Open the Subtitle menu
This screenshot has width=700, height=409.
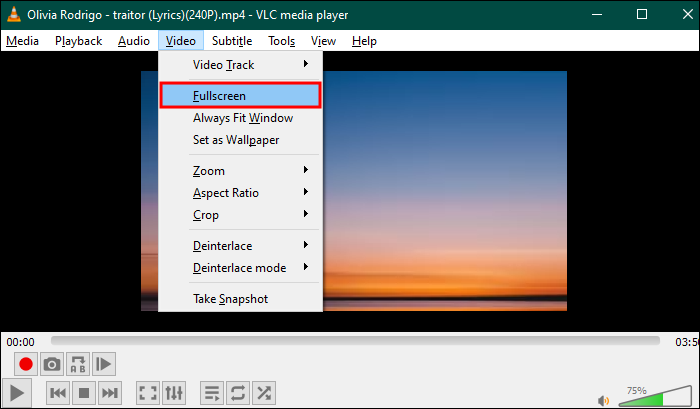tap(232, 41)
